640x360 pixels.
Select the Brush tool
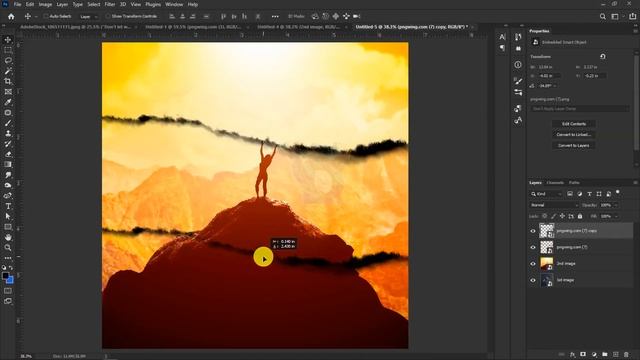(x=8, y=123)
